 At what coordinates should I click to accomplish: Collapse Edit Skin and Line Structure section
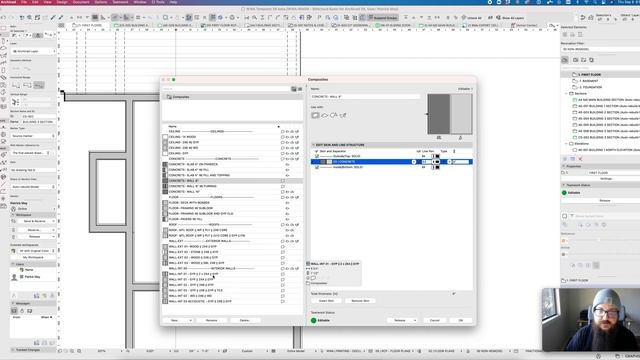click(x=313, y=145)
